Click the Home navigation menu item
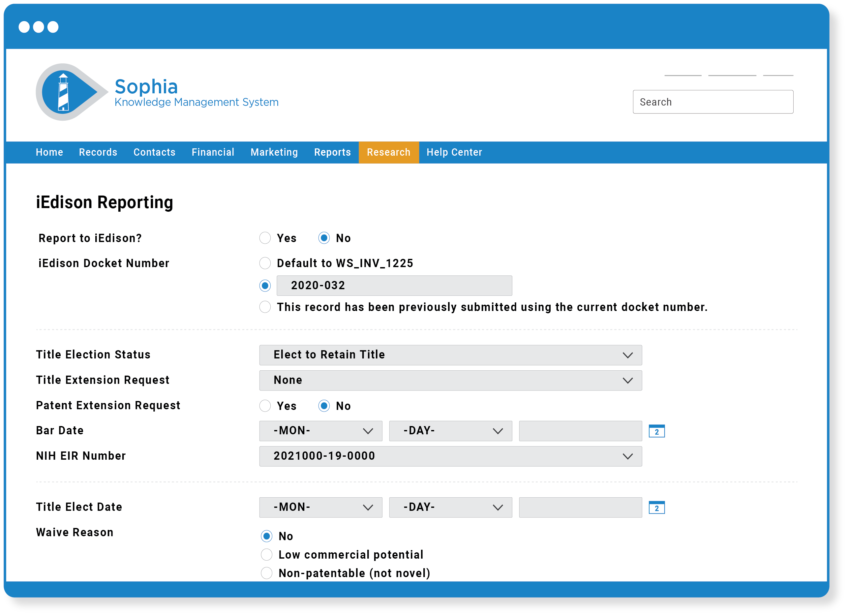 (50, 152)
